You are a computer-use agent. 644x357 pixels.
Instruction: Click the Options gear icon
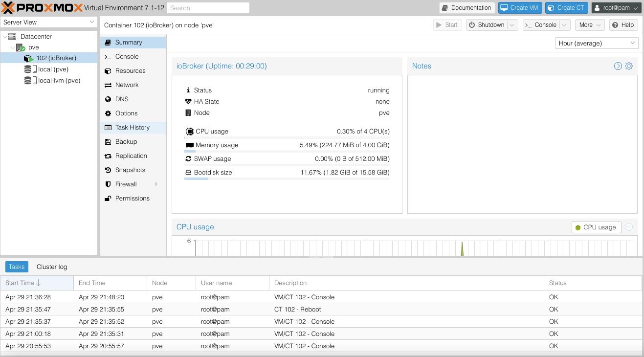108,113
